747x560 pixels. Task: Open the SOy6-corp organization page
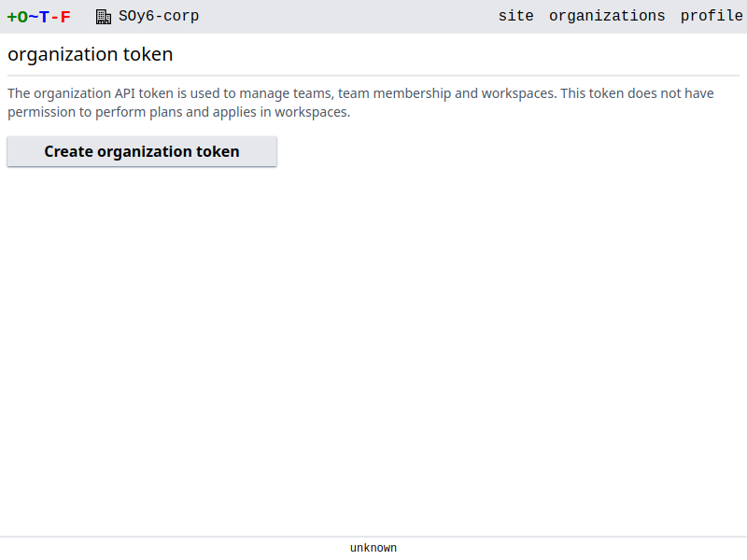(x=158, y=16)
